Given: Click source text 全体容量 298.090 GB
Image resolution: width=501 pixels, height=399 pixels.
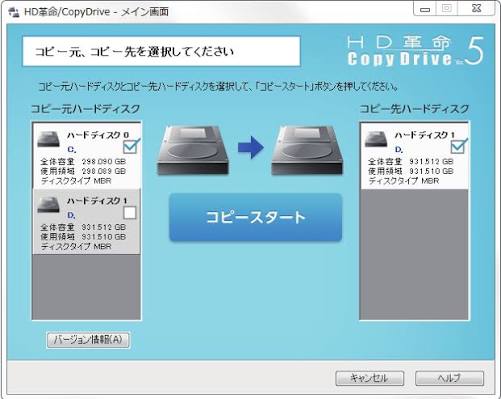Looking at the screenshot, I should [83, 162].
